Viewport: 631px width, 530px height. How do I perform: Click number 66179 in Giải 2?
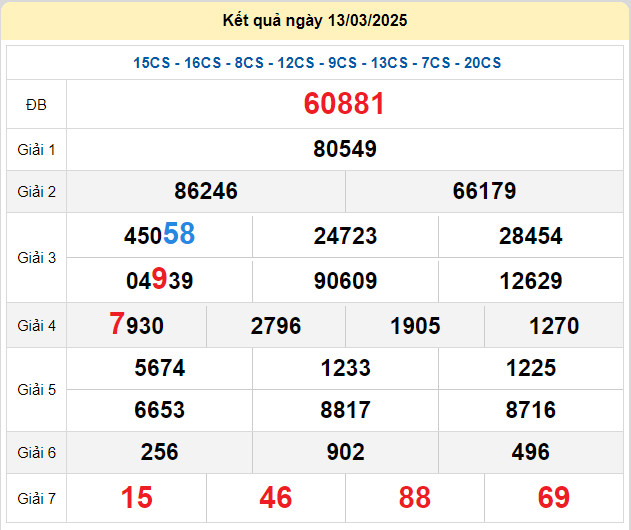(484, 191)
